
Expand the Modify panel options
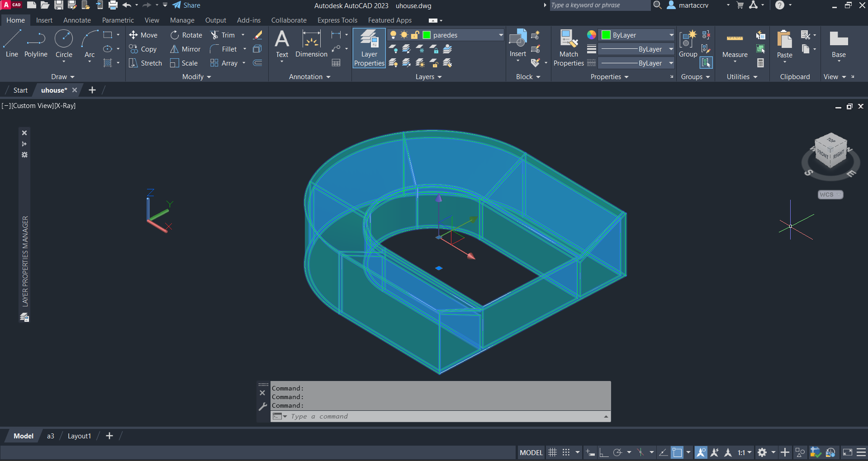tap(196, 77)
